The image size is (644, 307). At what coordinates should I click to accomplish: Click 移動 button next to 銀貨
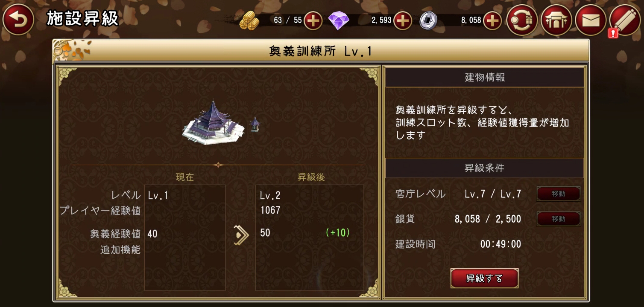559,219
